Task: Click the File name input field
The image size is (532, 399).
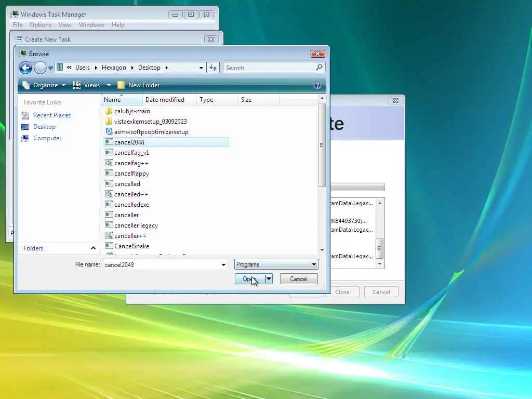Action: (x=162, y=264)
